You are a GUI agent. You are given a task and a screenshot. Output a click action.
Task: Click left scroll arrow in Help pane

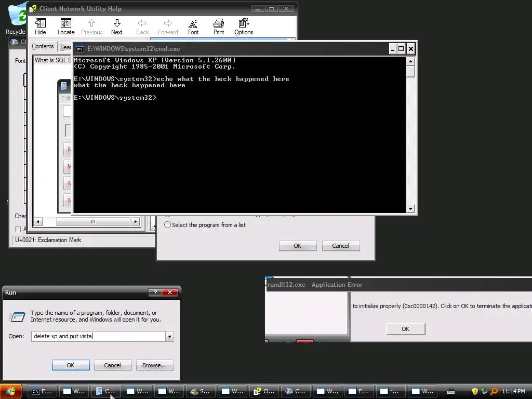click(38, 222)
